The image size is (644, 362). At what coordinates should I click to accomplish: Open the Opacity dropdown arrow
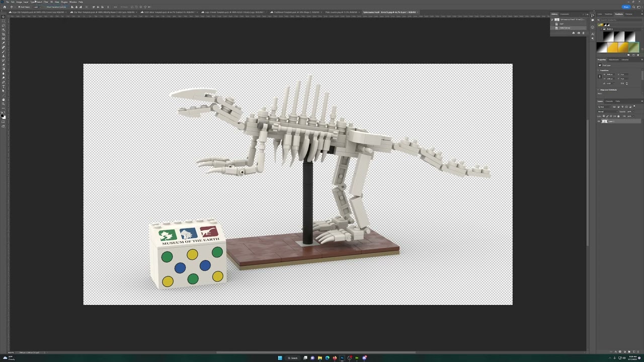[633, 112]
